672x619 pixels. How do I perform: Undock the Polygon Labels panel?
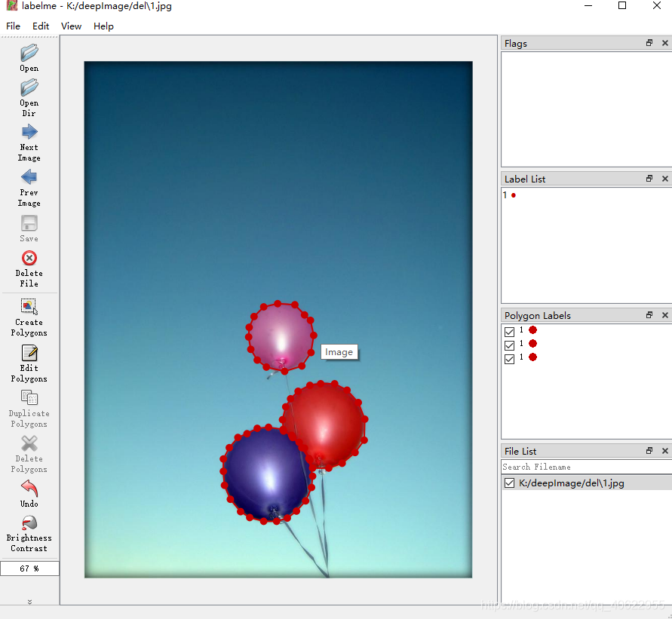pos(649,314)
